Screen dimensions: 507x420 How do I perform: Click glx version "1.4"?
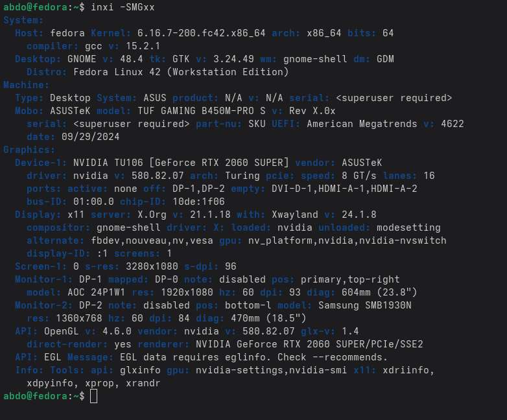350,331
